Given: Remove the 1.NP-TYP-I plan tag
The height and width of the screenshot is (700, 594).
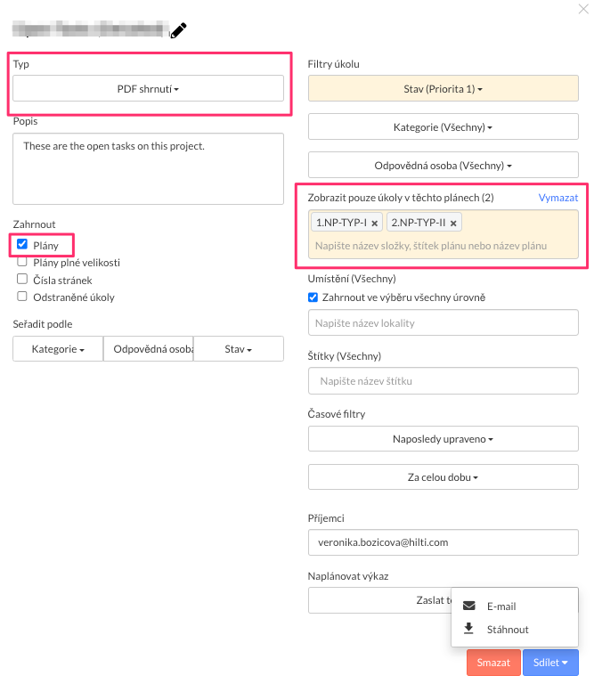Looking at the screenshot, I should [375, 223].
